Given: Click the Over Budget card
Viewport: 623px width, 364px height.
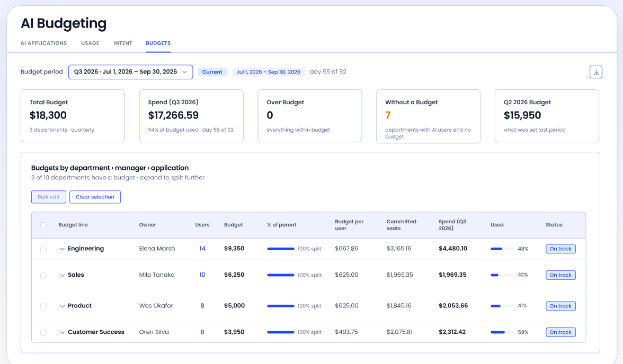Looking at the screenshot, I should pyautogui.click(x=309, y=115).
